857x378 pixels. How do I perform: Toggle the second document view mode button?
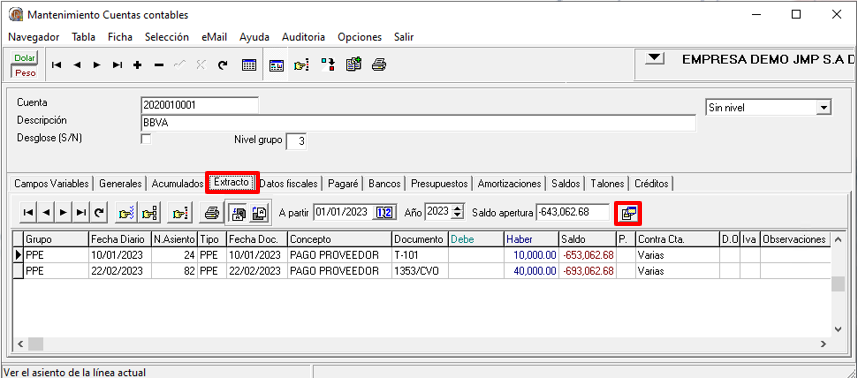tap(259, 213)
